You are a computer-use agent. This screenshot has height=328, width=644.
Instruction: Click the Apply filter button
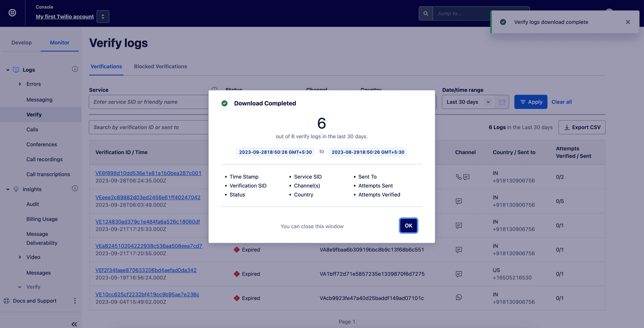(x=530, y=102)
